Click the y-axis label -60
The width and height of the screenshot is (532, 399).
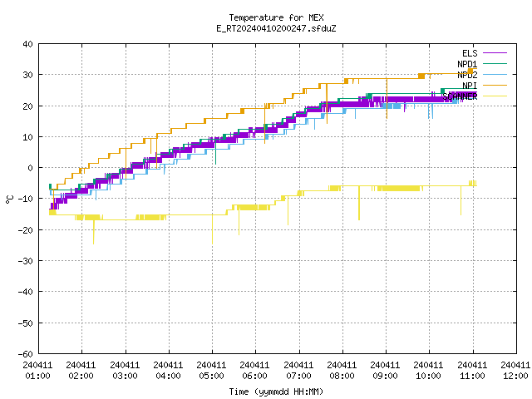tap(26, 354)
